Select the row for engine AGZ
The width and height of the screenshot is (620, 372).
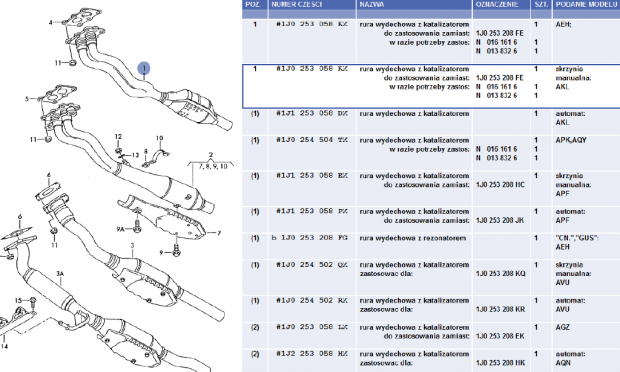(431, 334)
